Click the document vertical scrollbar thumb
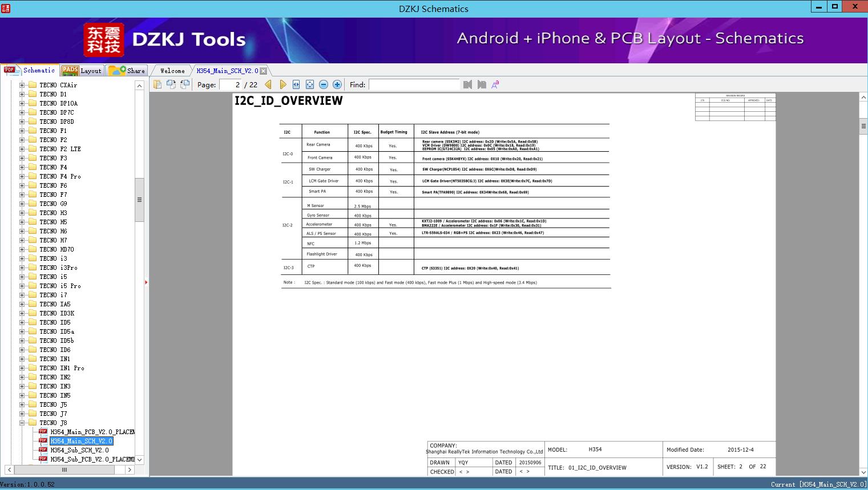 [863, 125]
